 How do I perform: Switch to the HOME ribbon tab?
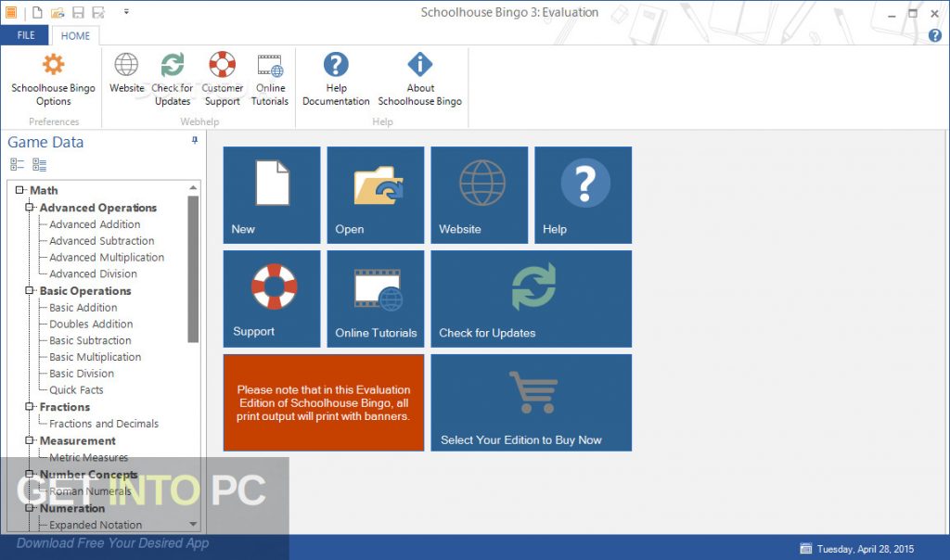tap(75, 36)
